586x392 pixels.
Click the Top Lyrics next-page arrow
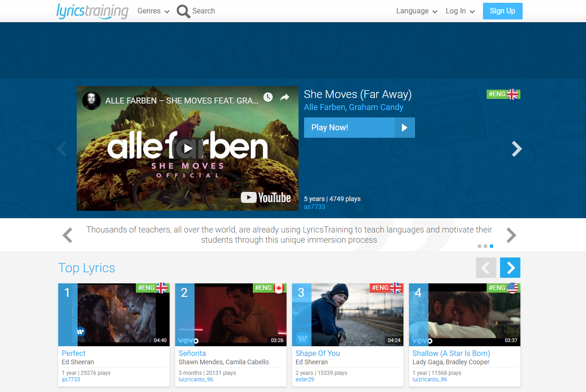coord(510,268)
